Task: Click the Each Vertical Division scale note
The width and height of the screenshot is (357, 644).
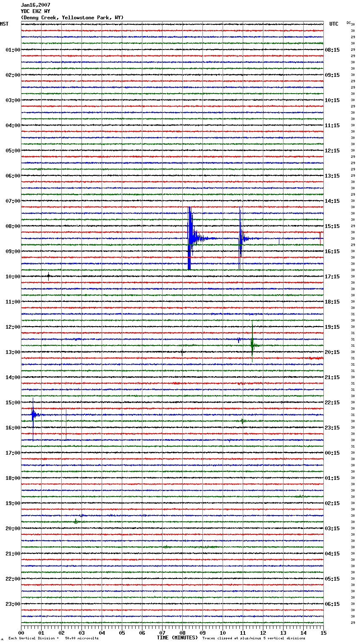Action: (53, 639)
